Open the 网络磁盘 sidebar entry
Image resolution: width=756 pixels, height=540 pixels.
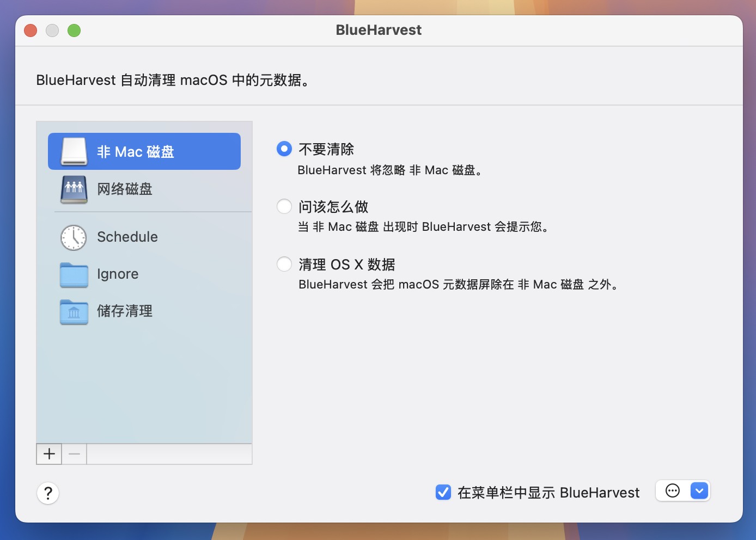point(144,189)
